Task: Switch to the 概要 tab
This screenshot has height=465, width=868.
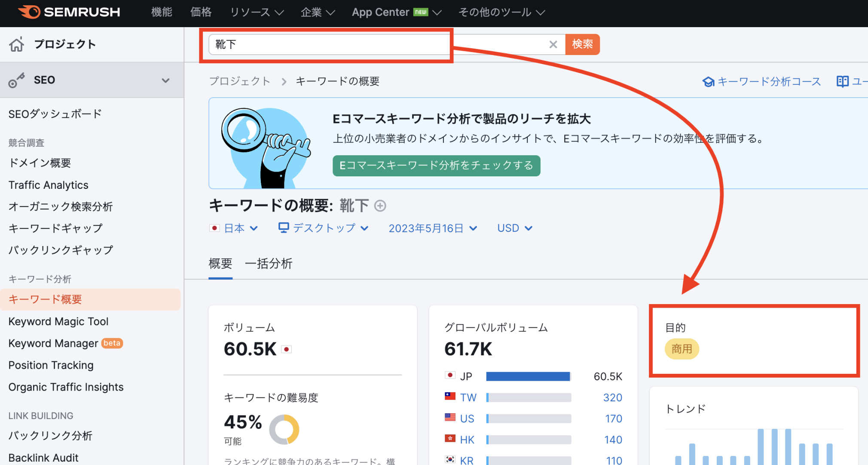Action: (x=220, y=263)
